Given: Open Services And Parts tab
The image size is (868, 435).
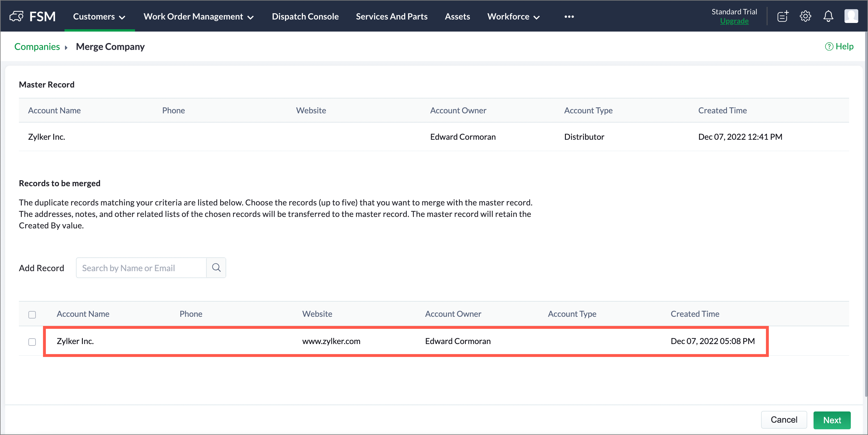Looking at the screenshot, I should [x=392, y=17].
